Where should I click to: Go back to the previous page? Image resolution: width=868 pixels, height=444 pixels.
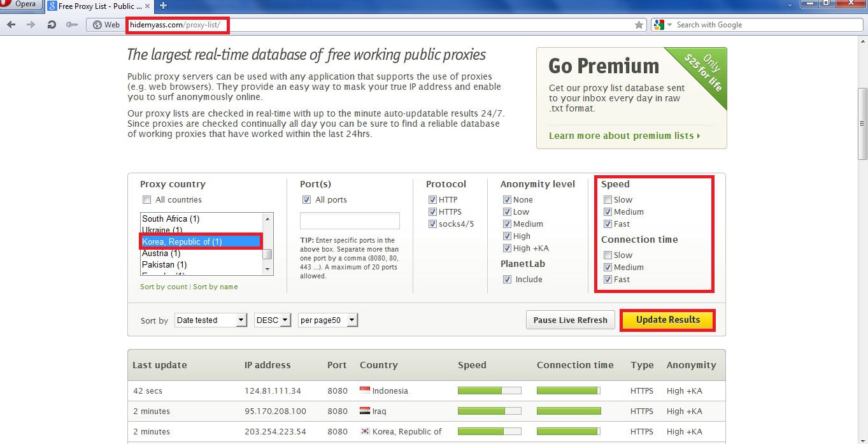pos(11,25)
